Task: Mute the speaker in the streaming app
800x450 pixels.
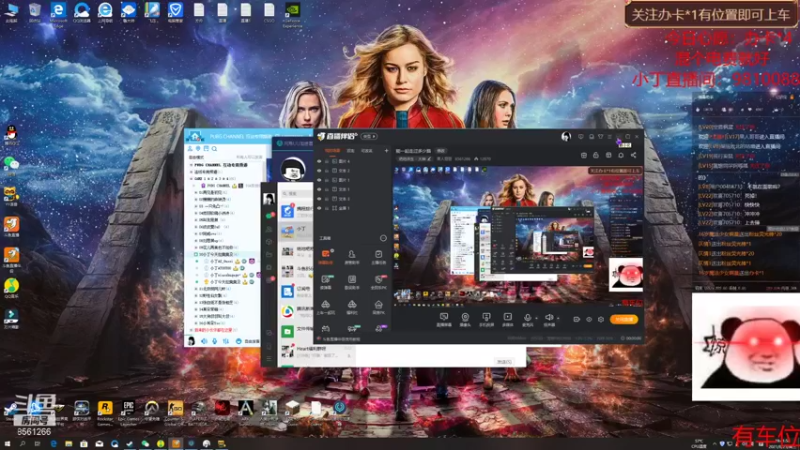Action: (548, 319)
